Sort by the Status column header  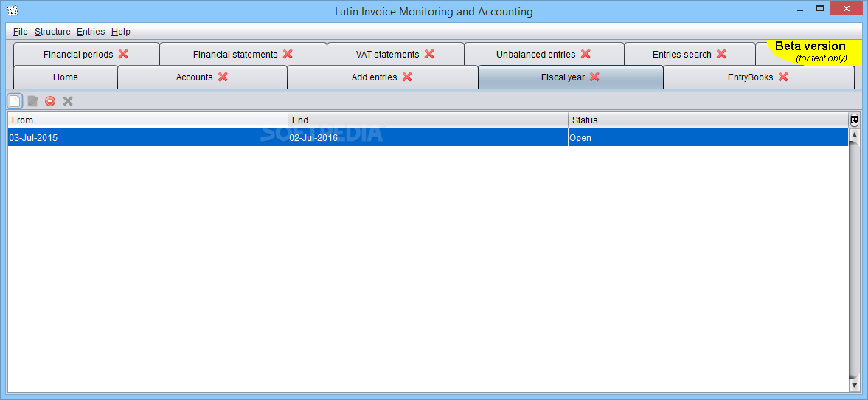pyautogui.click(x=708, y=120)
